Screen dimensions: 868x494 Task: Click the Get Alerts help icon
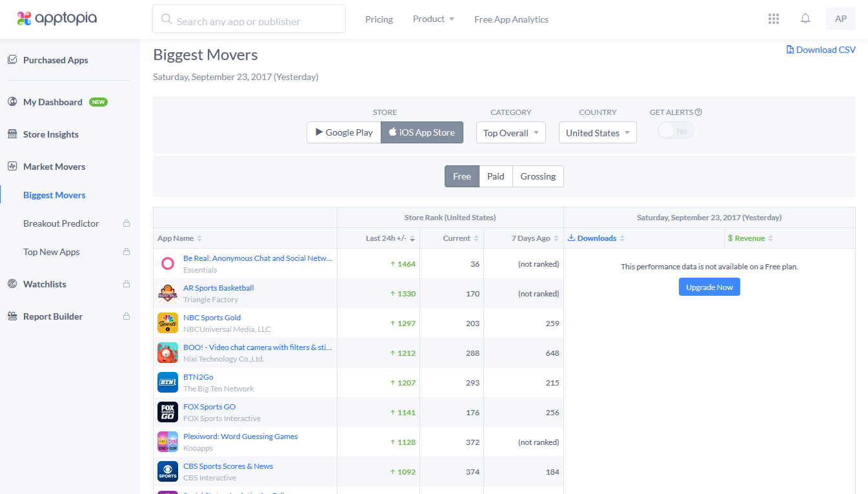698,112
